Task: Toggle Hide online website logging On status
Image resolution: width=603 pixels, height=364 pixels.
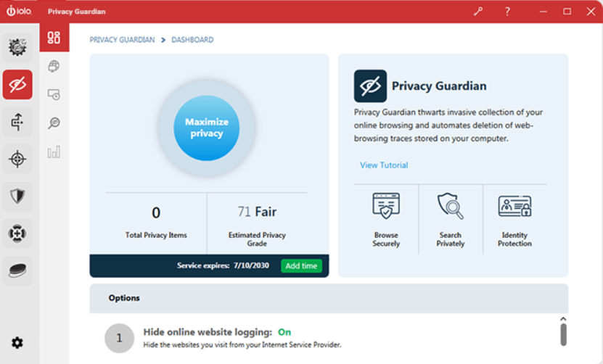Action: [x=284, y=332]
